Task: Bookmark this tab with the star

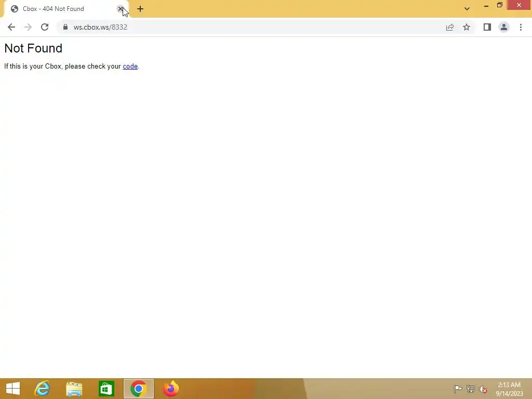Action: (x=467, y=27)
